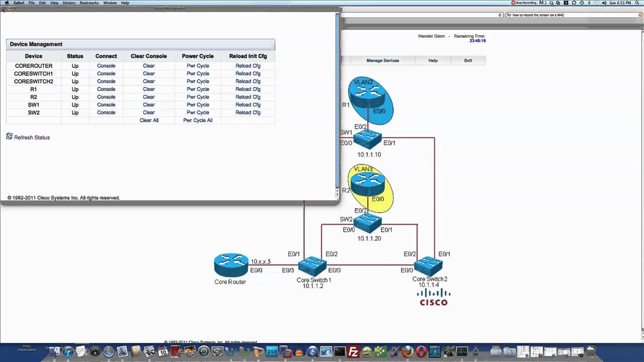Click the Core Switch 2 icon
Screen dimensions: 644x362
428,266
